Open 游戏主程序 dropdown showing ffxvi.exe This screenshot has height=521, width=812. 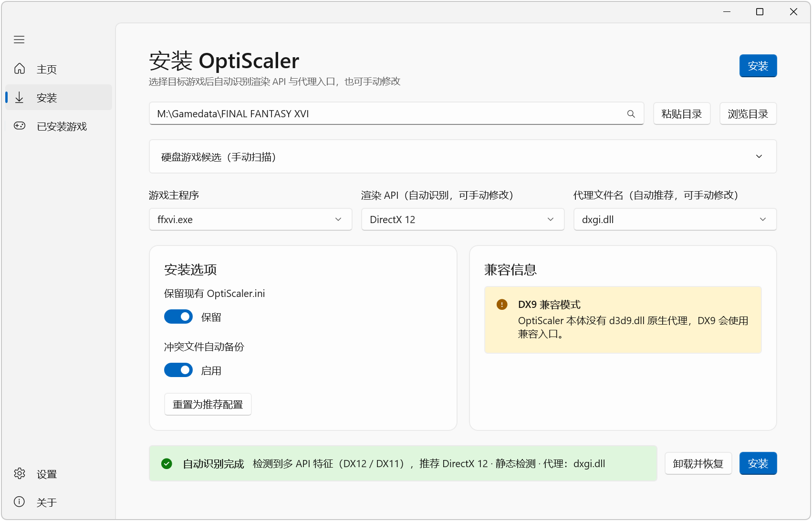coord(250,219)
